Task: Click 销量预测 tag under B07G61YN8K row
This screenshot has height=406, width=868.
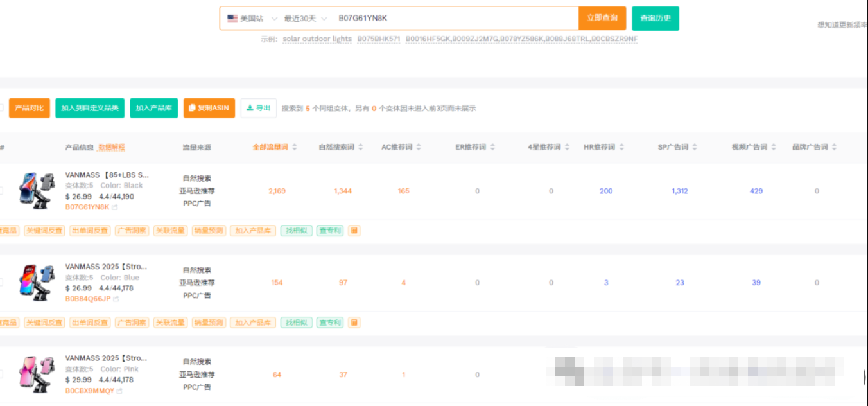Action: [x=209, y=231]
